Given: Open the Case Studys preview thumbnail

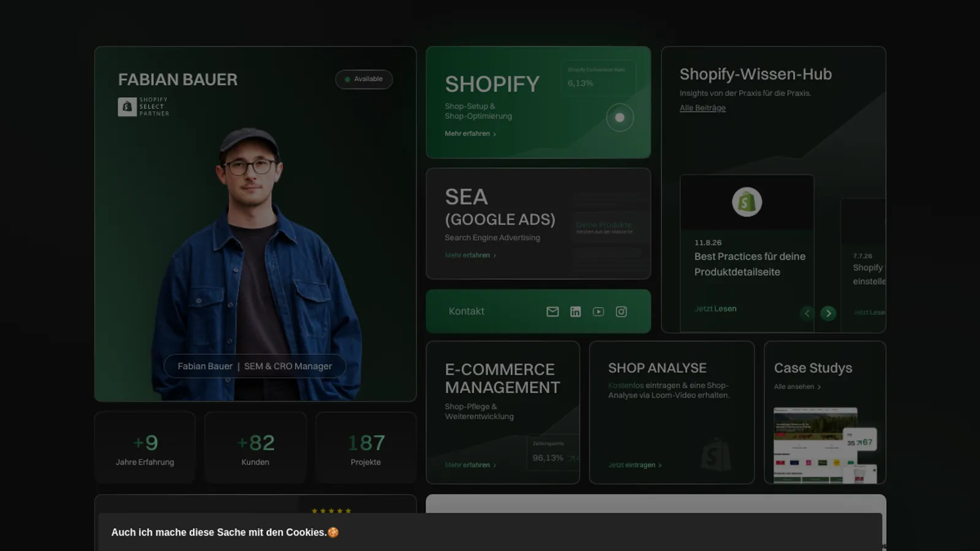Looking at the screenshot, I should pos(825,445).
